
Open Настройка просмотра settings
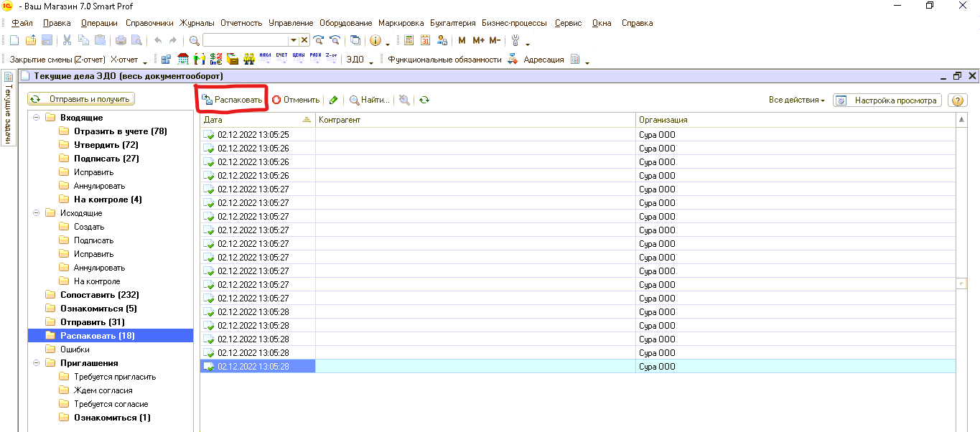887,100
